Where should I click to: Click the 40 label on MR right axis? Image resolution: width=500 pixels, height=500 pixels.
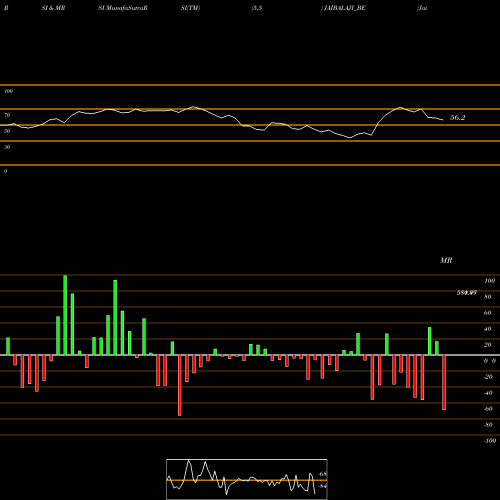487,329
